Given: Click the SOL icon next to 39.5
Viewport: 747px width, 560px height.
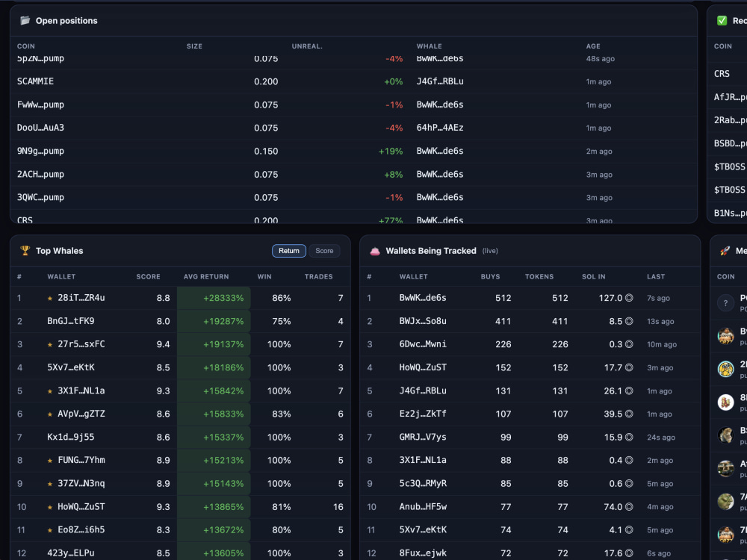Looking at the screenshot, I should pyautogui.click(x=629, y=414).
